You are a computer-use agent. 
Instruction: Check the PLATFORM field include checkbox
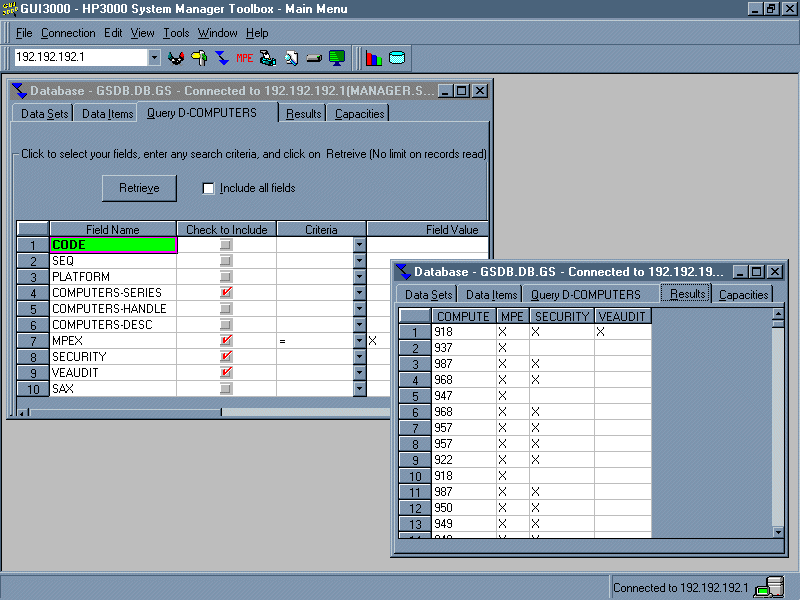tap(226, 277)
